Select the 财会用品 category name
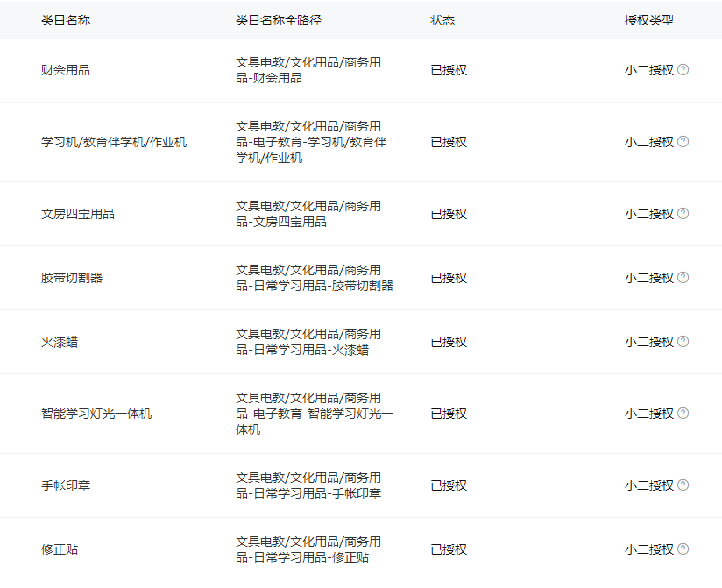 coord(66,70)
